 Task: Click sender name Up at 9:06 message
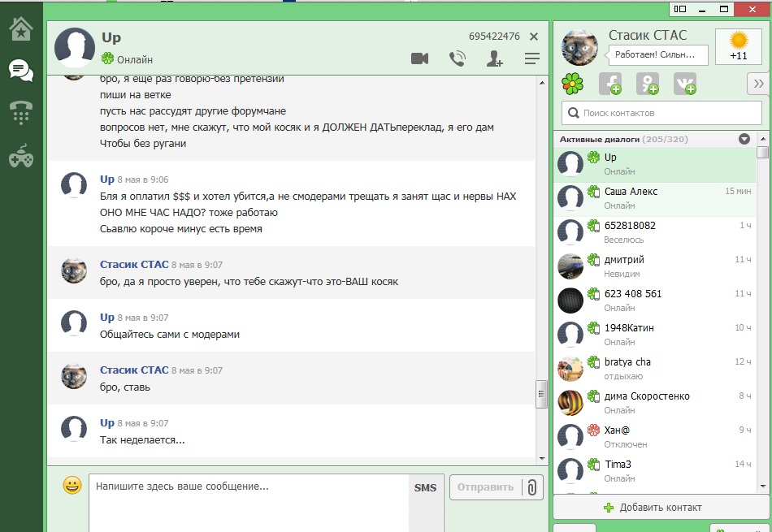[106, 179]
